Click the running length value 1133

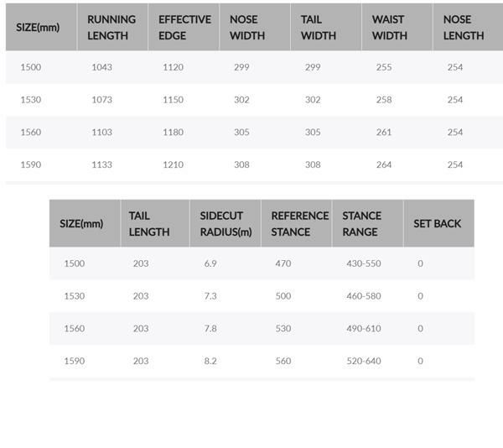[101, 165]
